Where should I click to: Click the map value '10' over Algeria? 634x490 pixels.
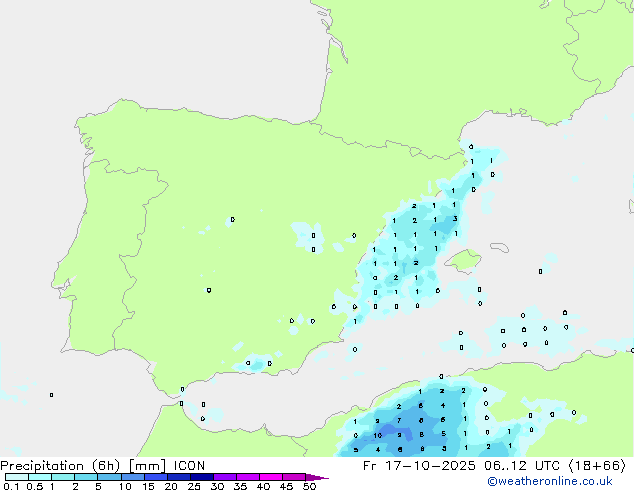coord(377,435)
